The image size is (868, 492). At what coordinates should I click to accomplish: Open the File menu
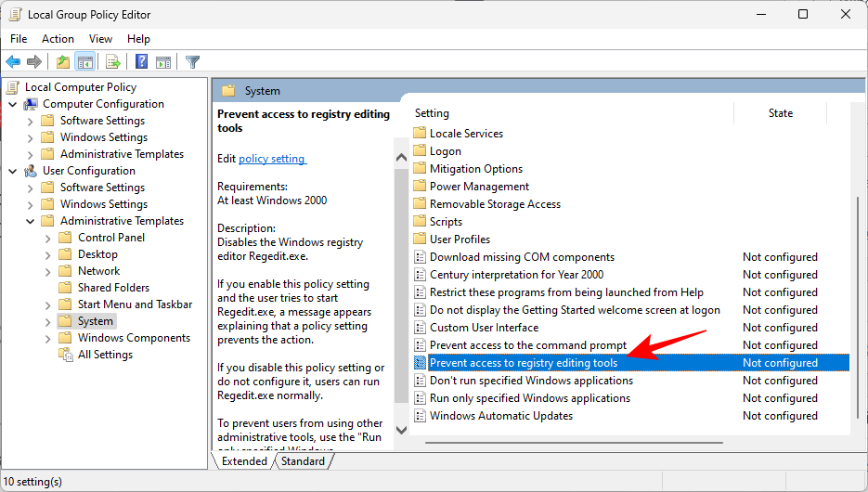(19, 39)
